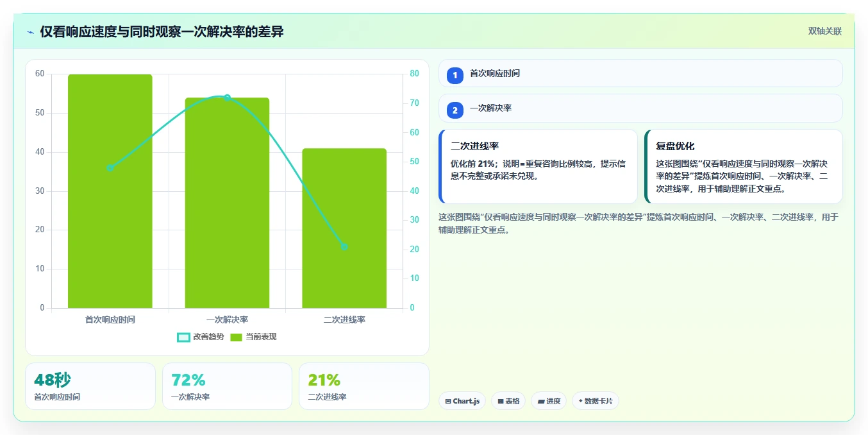Select the Chart.js tag chip
Screen dimensions: 868x435
pyautogui.click(x=462, y=401)
